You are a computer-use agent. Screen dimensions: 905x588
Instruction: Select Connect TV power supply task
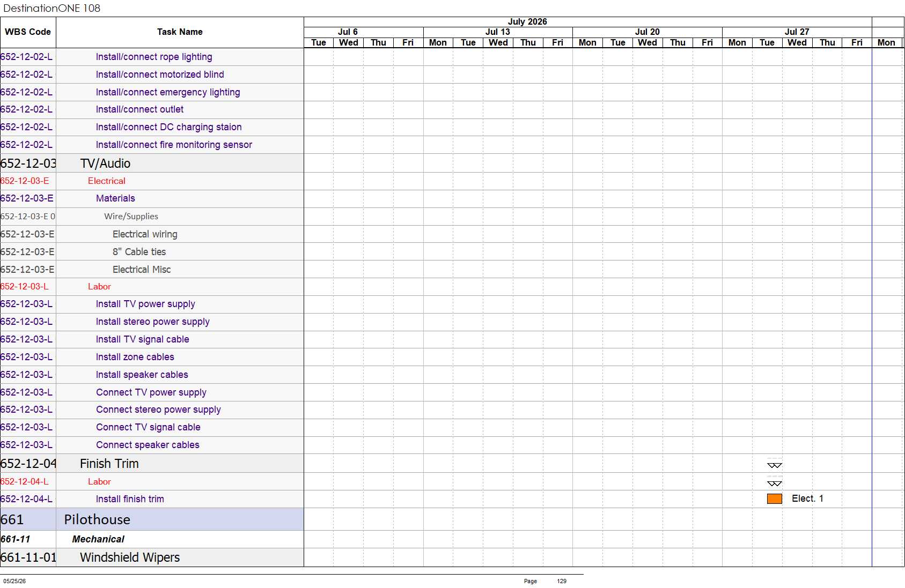[151, 392]
